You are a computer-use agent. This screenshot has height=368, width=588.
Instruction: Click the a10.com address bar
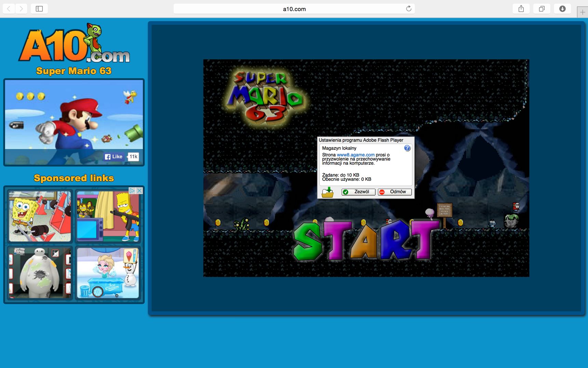click(x=294, y=9)
